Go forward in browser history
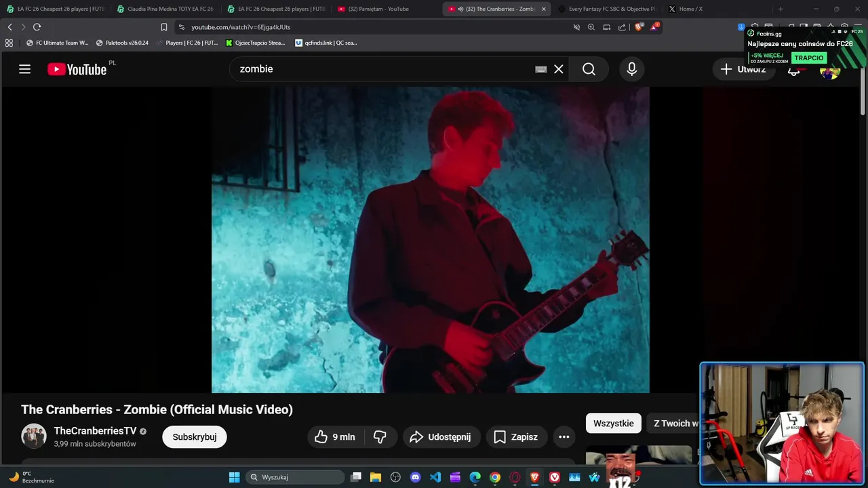868x488 pixels. (23, 27)
